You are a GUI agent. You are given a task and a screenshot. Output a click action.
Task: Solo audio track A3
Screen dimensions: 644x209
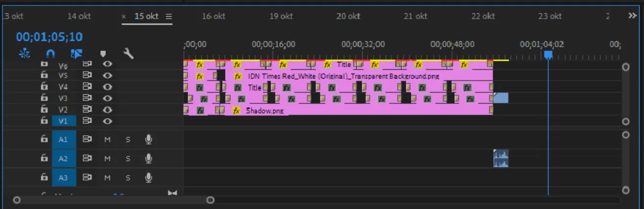(x=128, y=178)
